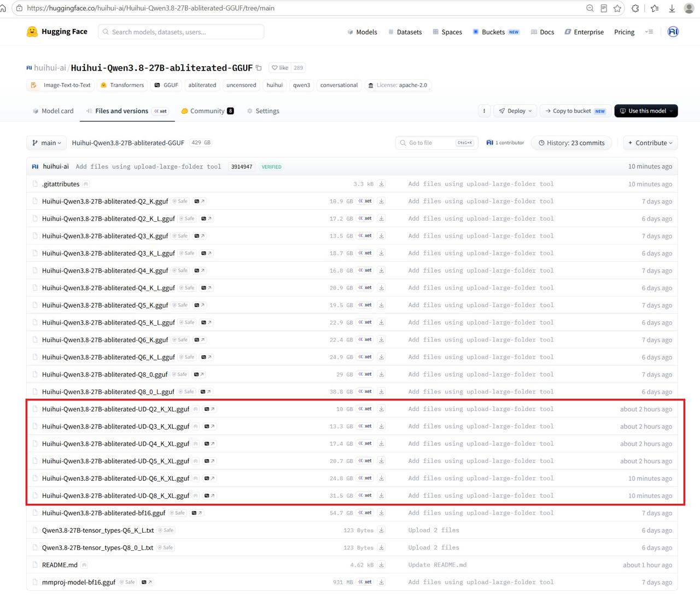Focus the Search models, datasets, users field
Viewport: 700px width, 600px height.
pos(181,32)
